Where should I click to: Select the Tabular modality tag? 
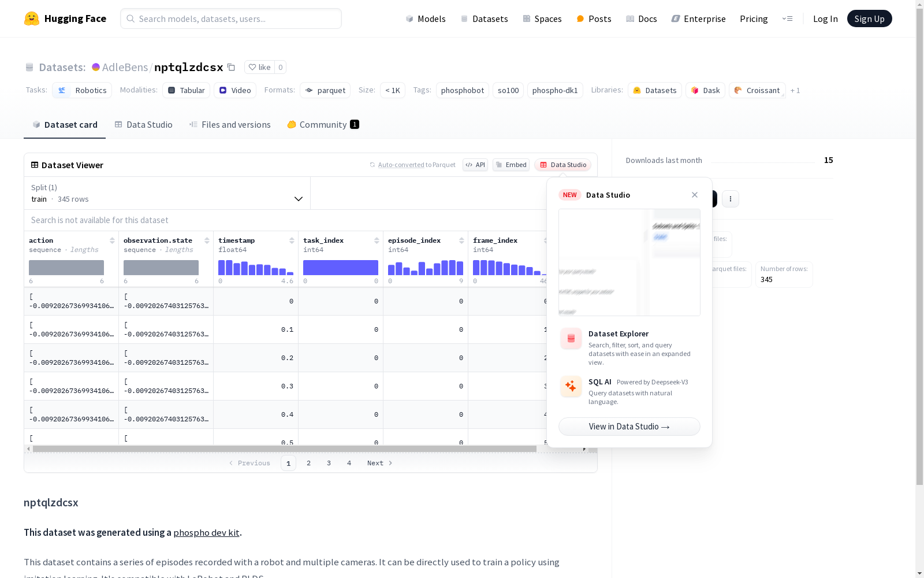[186, 90]
